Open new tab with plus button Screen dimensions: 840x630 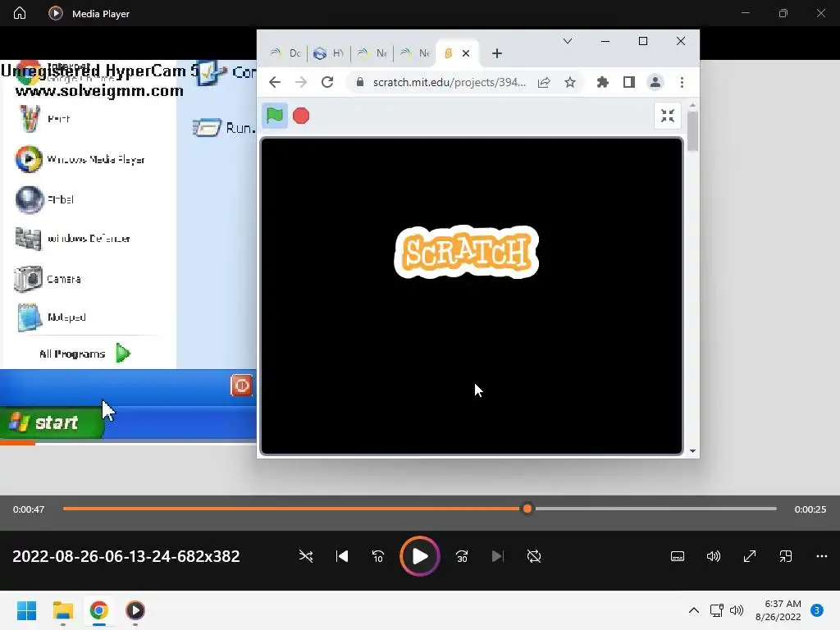496,53
